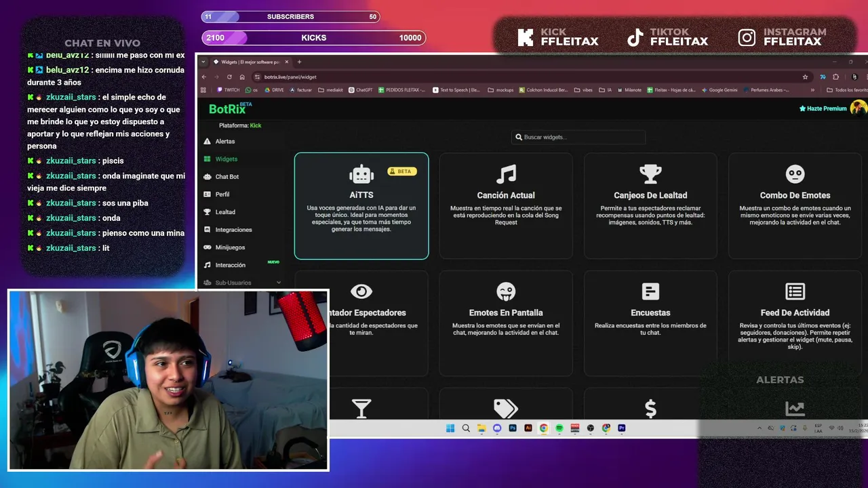Viewport: 868px width, 488px height.
Task: Click the Canción Actual music note icon
Action: (506, 174)
